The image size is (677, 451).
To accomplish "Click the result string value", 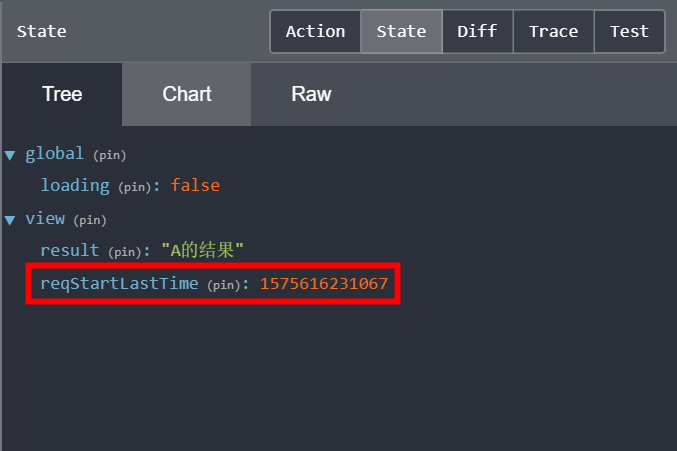I will [202, 251].
